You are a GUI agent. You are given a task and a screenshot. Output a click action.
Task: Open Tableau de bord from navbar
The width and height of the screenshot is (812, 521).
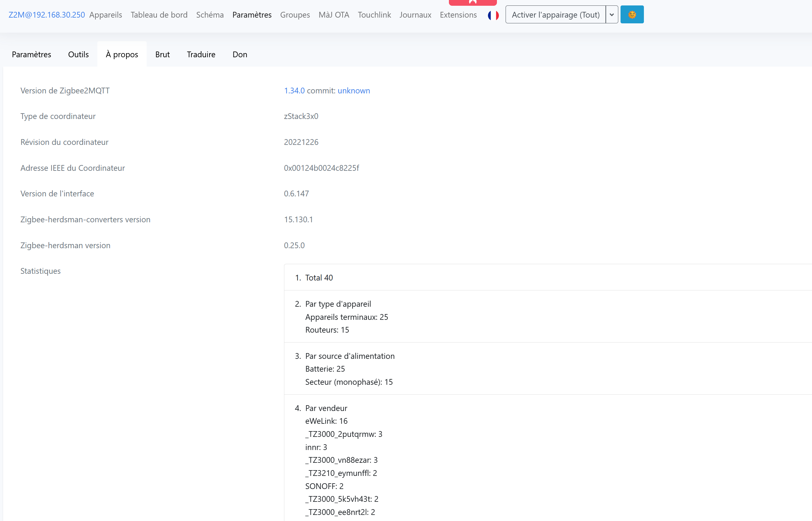(x=159, y=15)
